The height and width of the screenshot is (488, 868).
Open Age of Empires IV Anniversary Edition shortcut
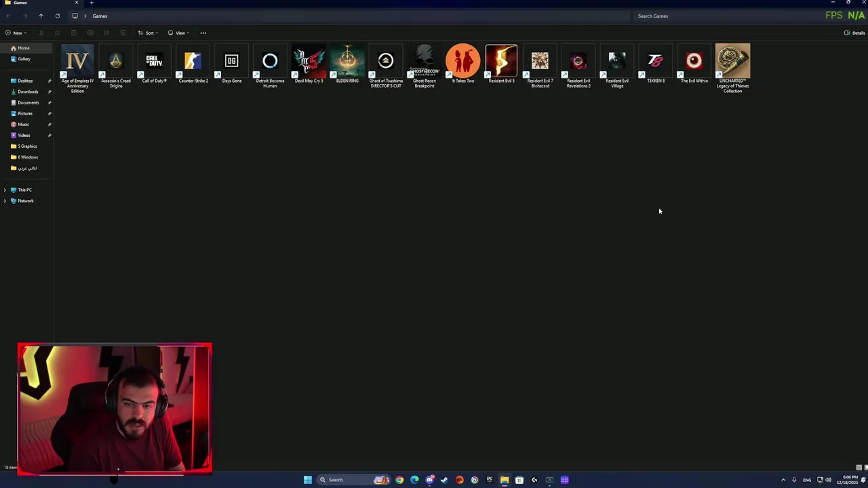(77, 68)
